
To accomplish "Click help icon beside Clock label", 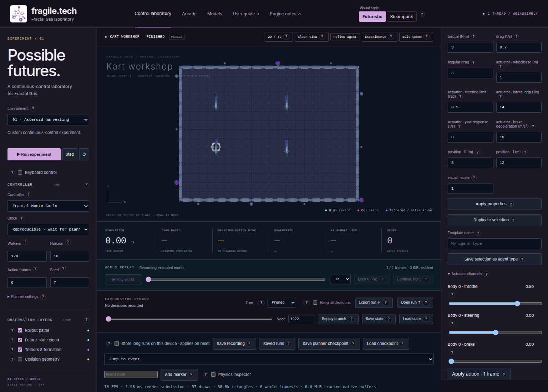I will coord(22,218).
